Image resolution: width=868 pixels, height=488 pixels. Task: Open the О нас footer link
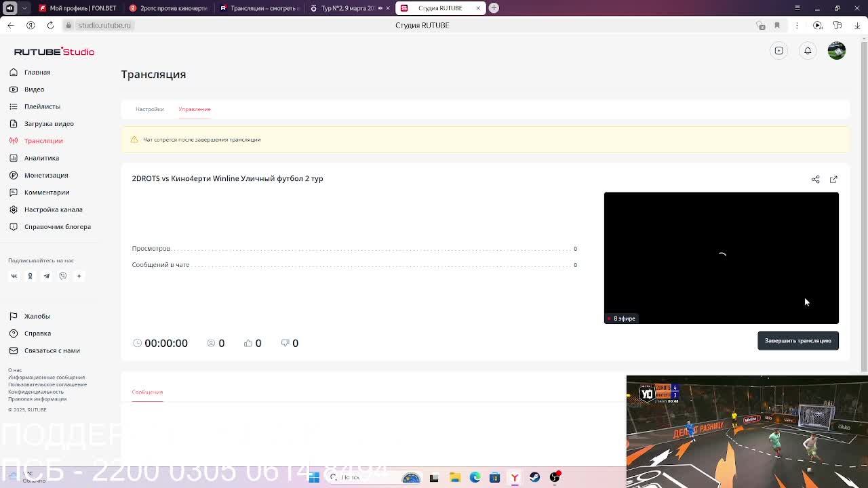(x=15, y=370)
